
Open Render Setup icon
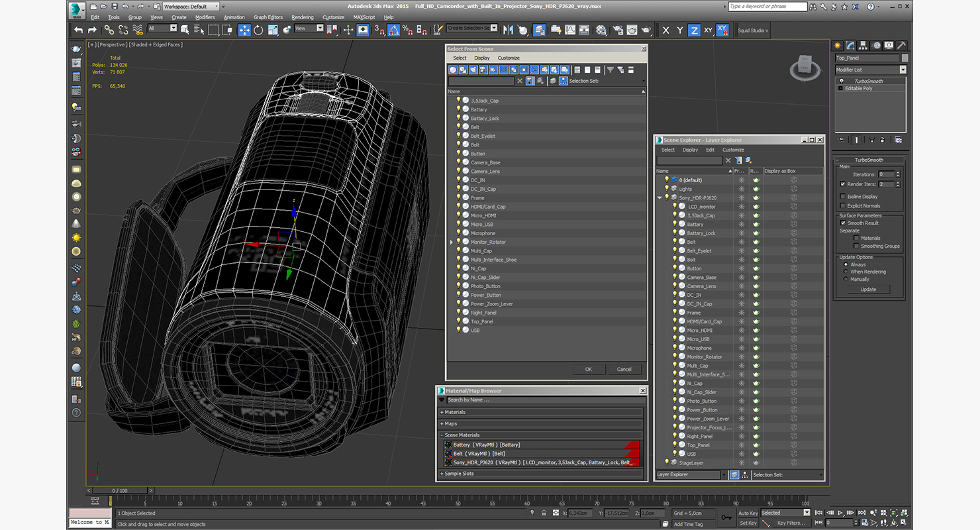coord(618,30)
